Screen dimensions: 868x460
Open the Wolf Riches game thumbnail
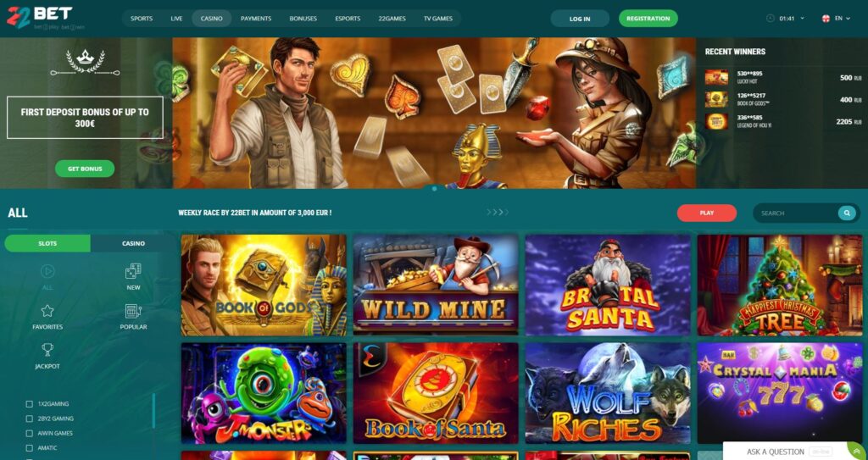pyautogui.click(x=608, y=393)
